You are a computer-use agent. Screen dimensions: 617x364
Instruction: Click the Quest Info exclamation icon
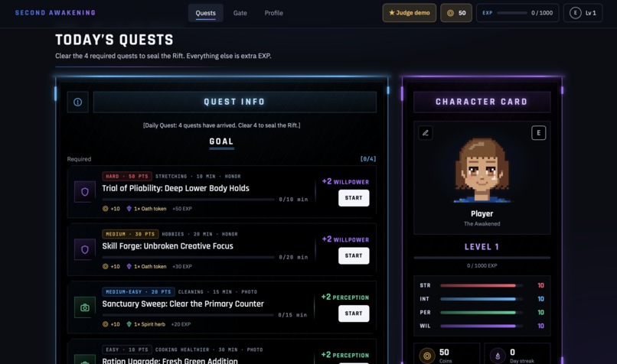click(x=77, y=102)
